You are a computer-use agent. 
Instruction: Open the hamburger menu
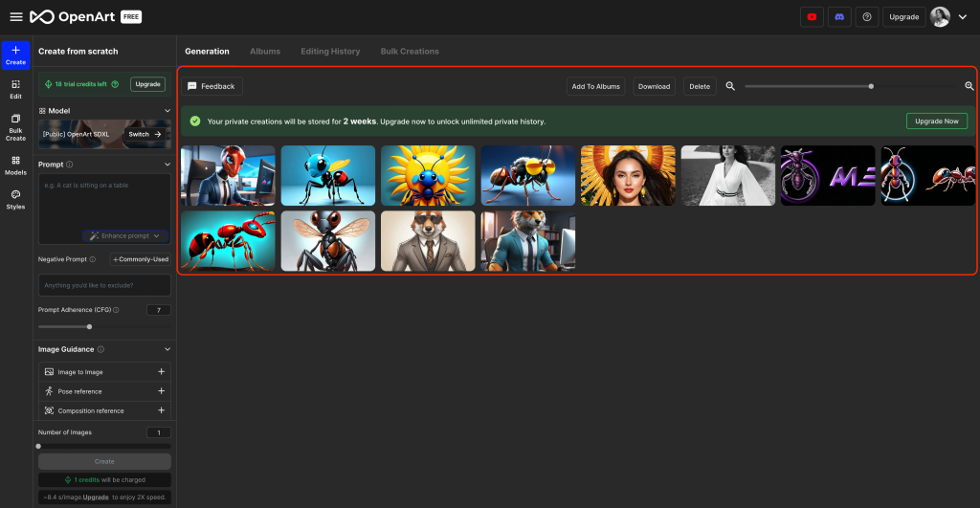(15, 17)
